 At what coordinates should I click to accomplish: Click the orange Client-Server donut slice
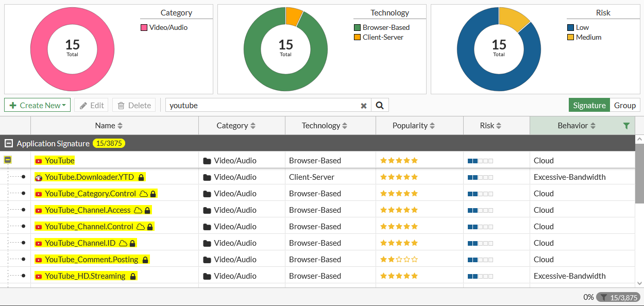(293, 16)
